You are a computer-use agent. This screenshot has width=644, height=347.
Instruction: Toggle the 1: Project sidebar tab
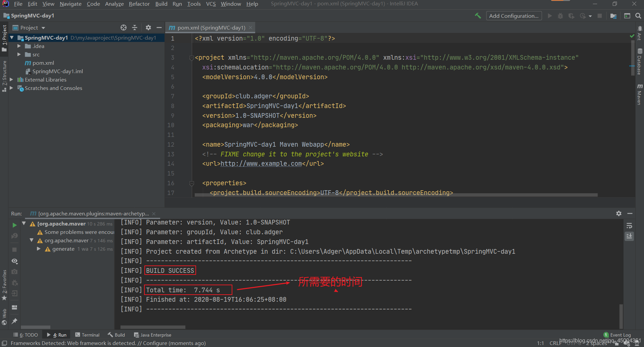tap(4, 38)
